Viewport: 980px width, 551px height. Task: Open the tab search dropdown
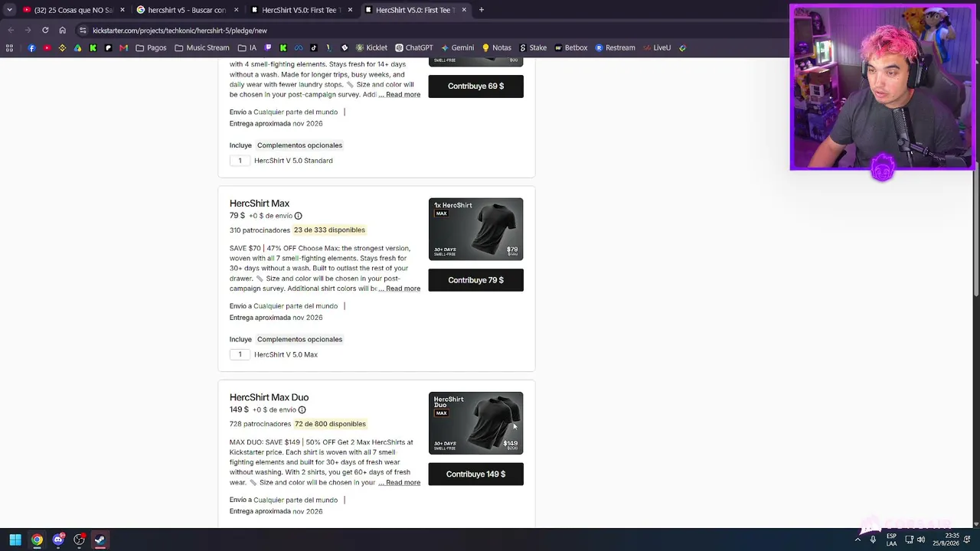(9, 10)
